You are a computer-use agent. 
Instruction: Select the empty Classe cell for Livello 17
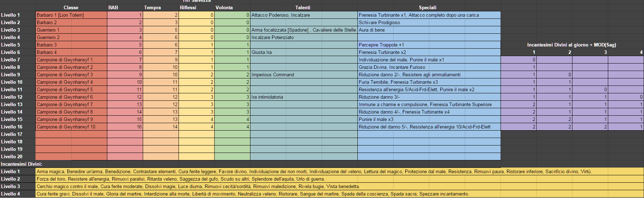coord(71,134)
